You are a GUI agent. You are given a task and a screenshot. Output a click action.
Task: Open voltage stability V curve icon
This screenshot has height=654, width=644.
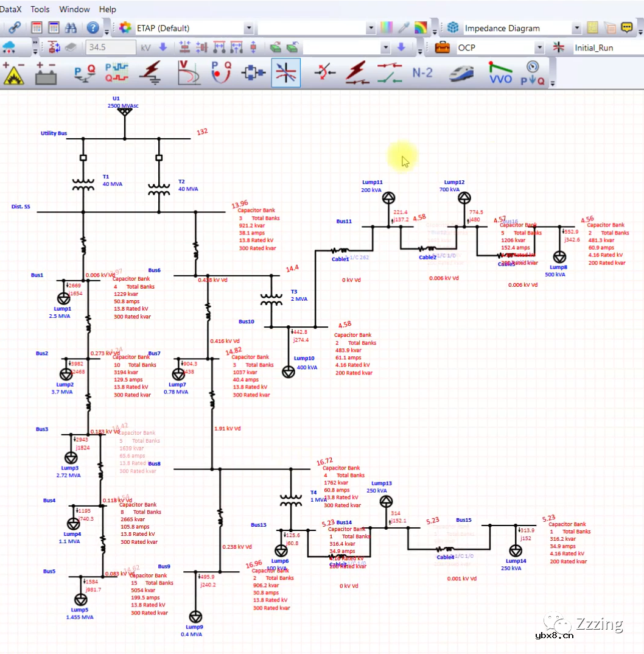(188, 73)
